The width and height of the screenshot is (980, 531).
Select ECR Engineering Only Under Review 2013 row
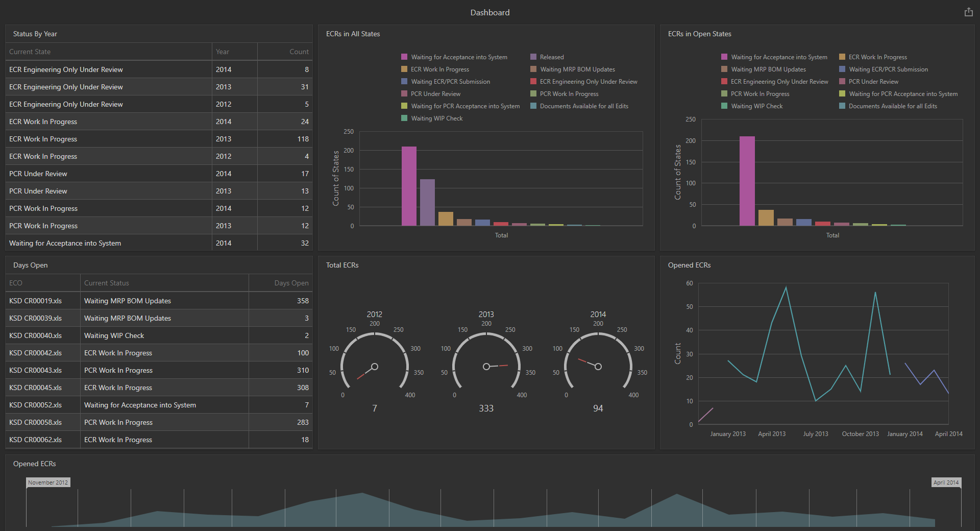[x=159, y=87]
